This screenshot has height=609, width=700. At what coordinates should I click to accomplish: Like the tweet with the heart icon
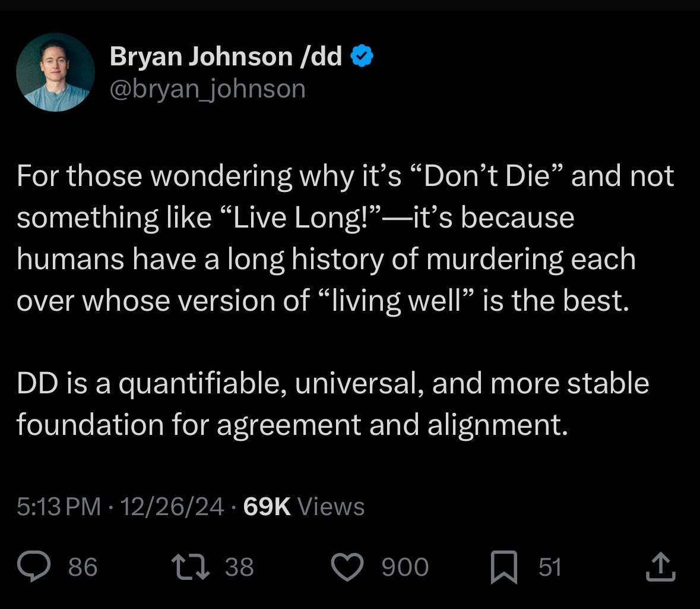pos(347,567)
